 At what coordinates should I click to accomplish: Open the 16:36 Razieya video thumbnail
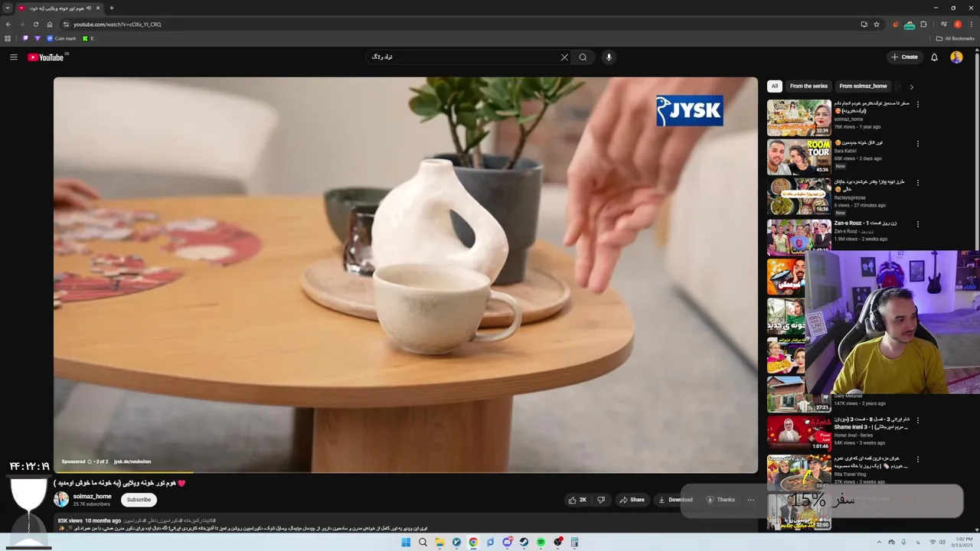point(799,197)
